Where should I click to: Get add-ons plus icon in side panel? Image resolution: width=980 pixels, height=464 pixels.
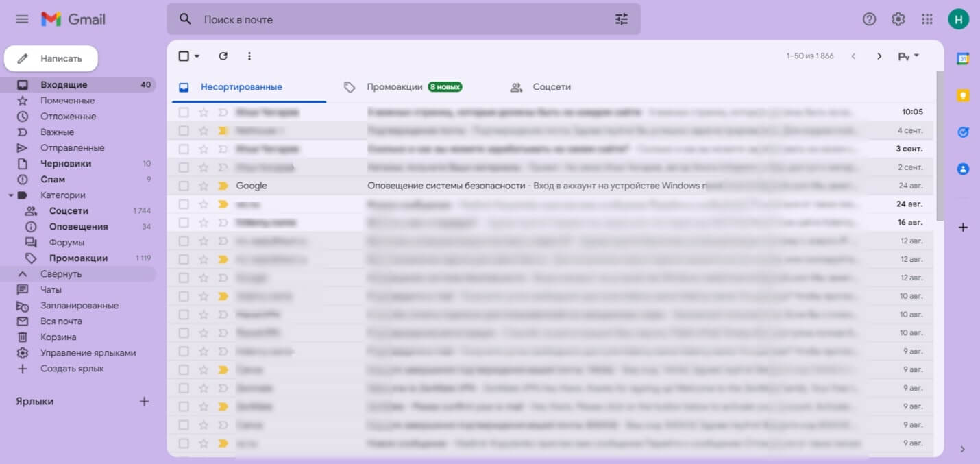point(963,227)
